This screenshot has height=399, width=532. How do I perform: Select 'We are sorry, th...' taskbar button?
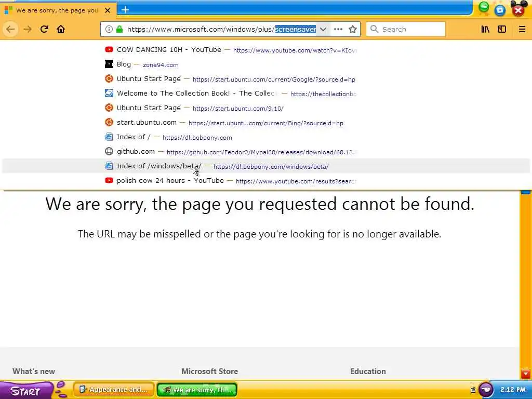(197, 390)
